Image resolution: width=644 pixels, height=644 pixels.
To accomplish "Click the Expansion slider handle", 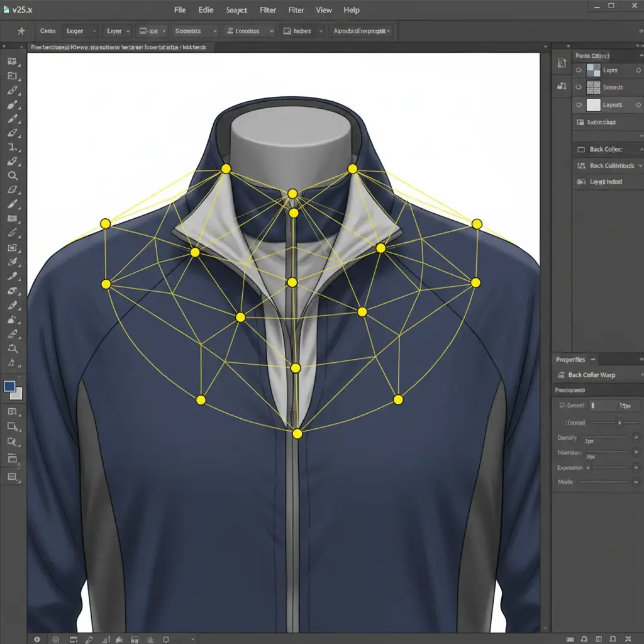I will point(589,468).
